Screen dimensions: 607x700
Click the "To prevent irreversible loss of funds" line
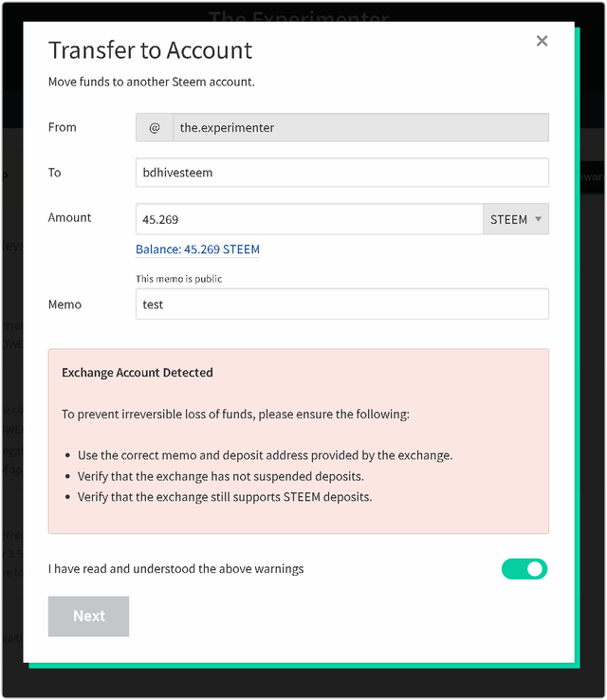click(235, 414)
